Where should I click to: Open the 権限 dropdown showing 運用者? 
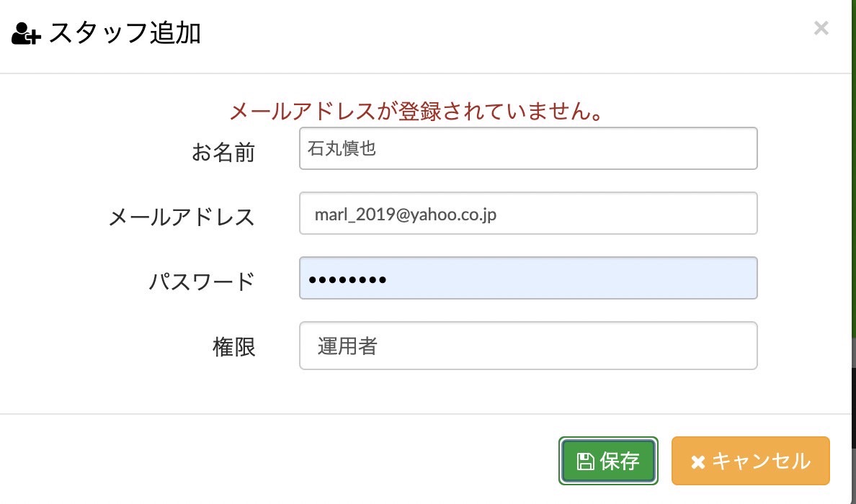pyautogui.click(x=528, y=346)
